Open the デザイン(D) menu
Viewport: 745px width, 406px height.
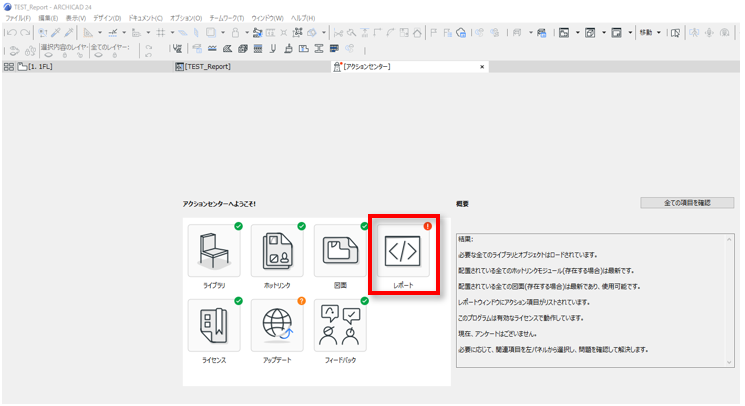tap(107, 18)
